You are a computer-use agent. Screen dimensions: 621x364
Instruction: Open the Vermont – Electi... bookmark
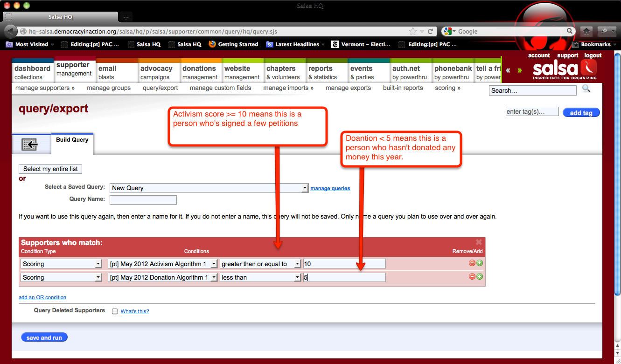coord(362,44)
